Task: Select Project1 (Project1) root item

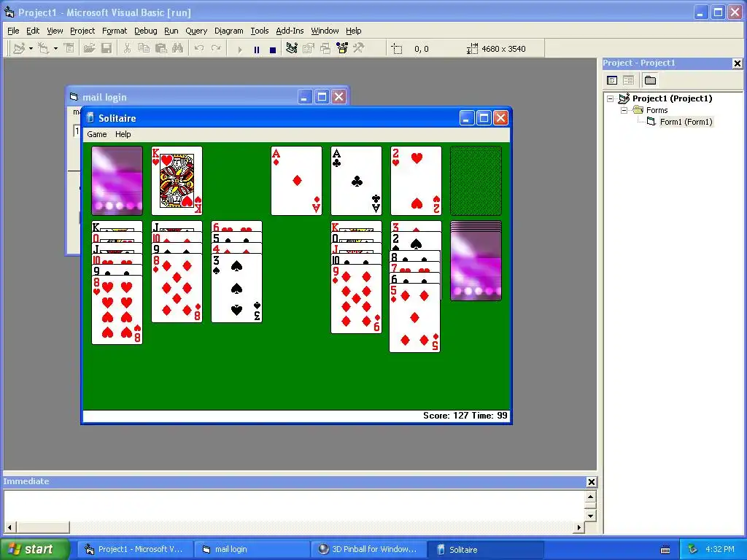Action: 672,98
